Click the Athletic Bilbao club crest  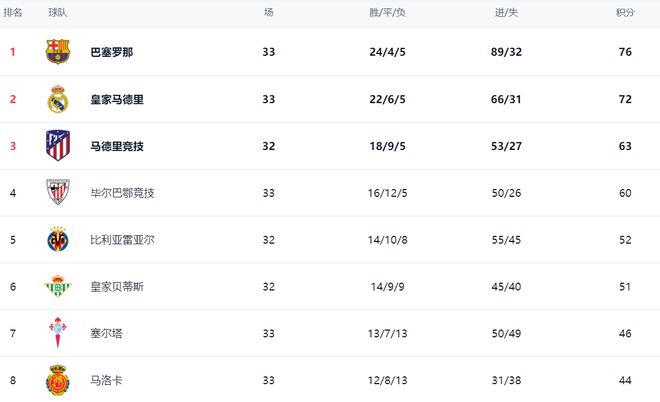(58, 193)
